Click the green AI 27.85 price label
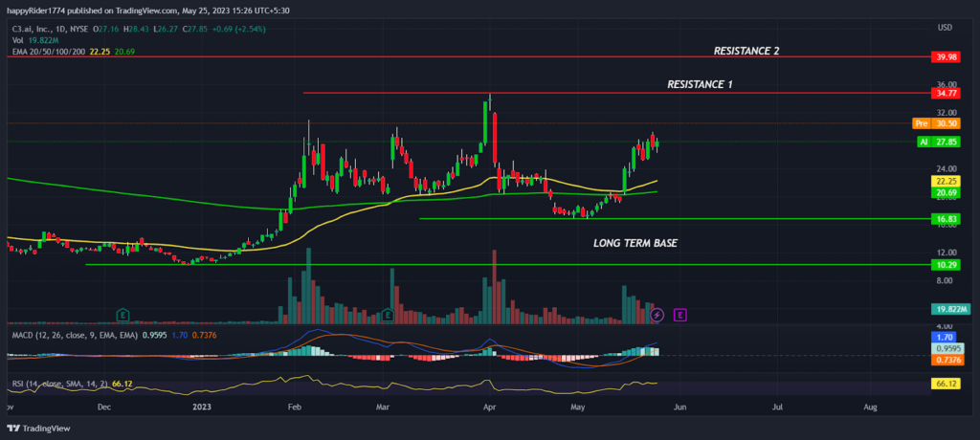Image resolution: width=980 pixels, height=440 pixels. (x=938, y=143)
